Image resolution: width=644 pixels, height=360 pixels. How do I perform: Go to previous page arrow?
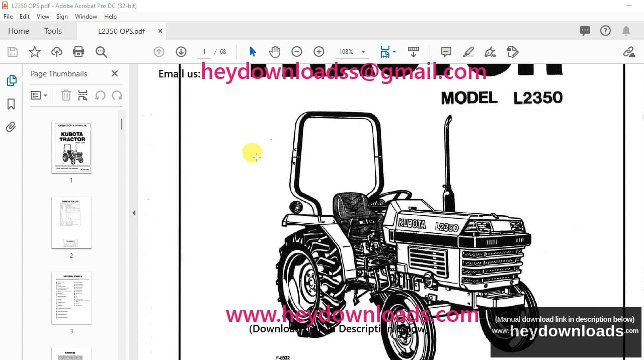159,52
